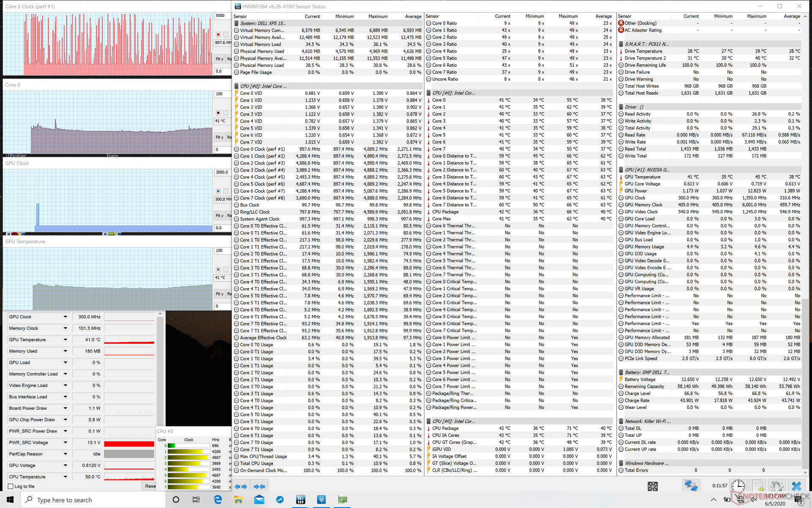Open the Memory Clock sensor dropdown
The height and width of the screenshot is (508, 812).
click(66, 328)
